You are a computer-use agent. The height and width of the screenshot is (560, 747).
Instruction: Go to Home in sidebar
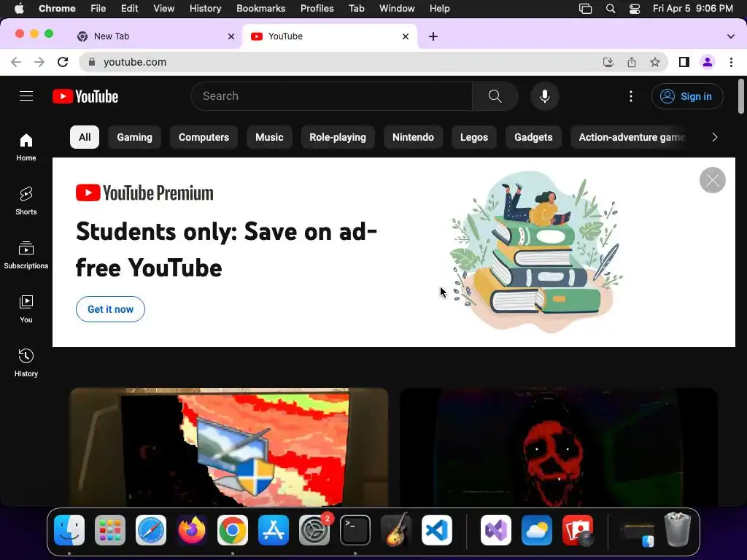point(26,147)
